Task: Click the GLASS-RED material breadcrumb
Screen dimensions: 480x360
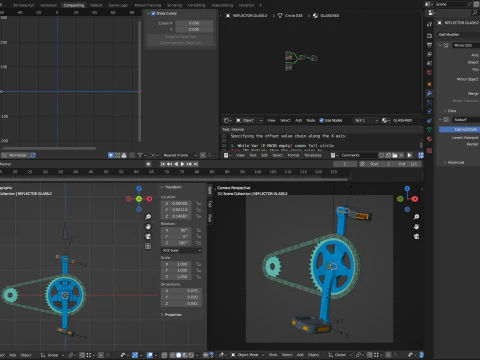Action: coord(326,15)
